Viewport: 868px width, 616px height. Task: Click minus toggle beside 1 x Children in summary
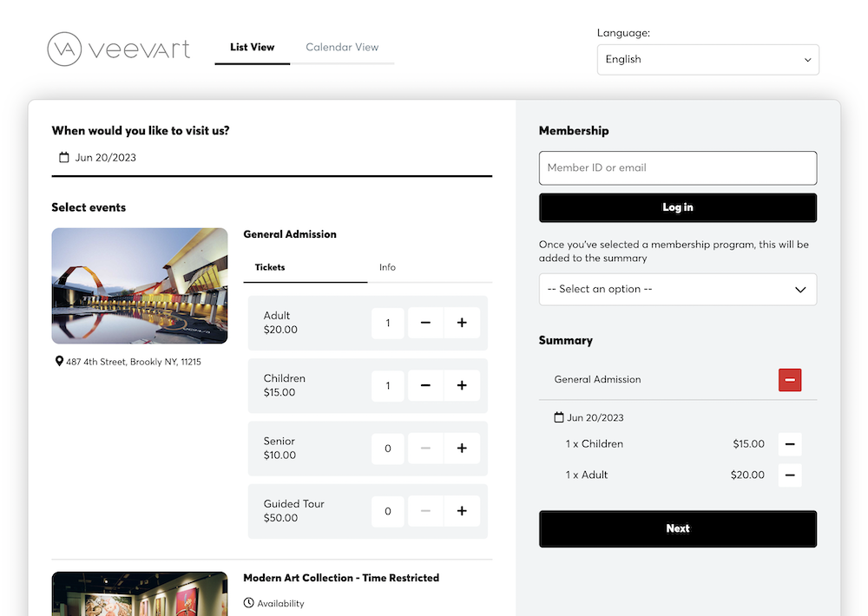(790, 443)
